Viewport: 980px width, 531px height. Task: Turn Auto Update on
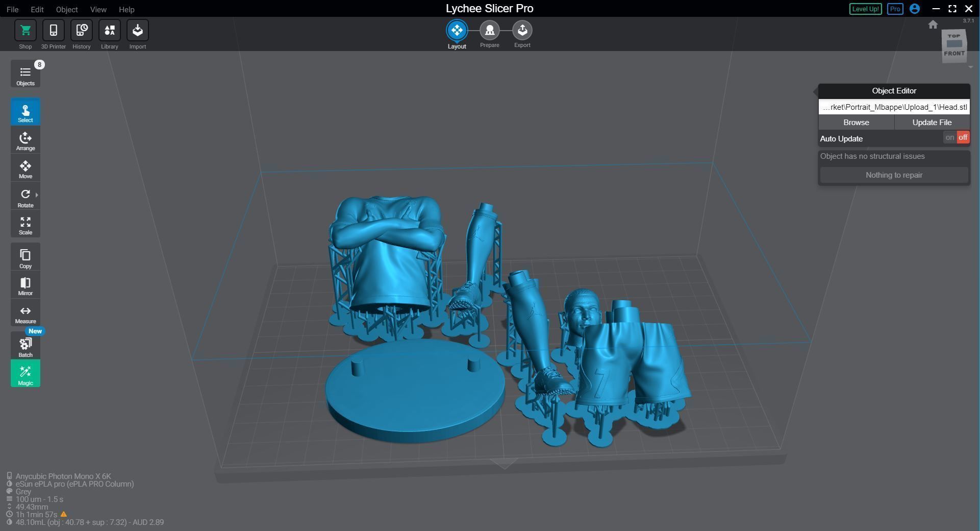point(949,138)
